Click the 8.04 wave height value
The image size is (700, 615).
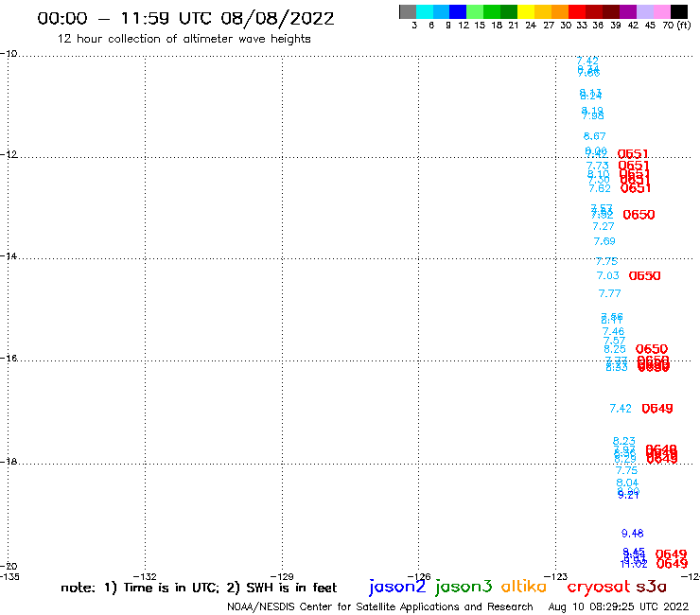(627, 483)
